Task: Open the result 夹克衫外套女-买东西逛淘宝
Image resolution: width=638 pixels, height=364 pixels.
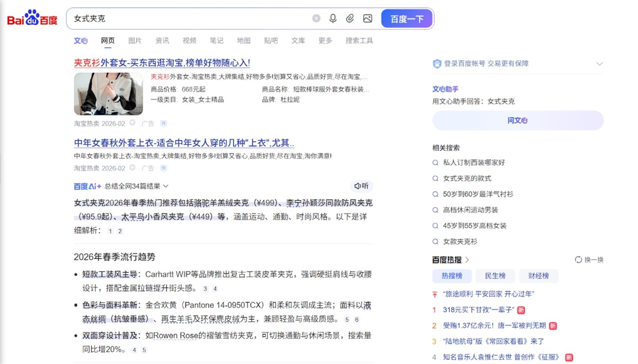Action: coord(161,63)
